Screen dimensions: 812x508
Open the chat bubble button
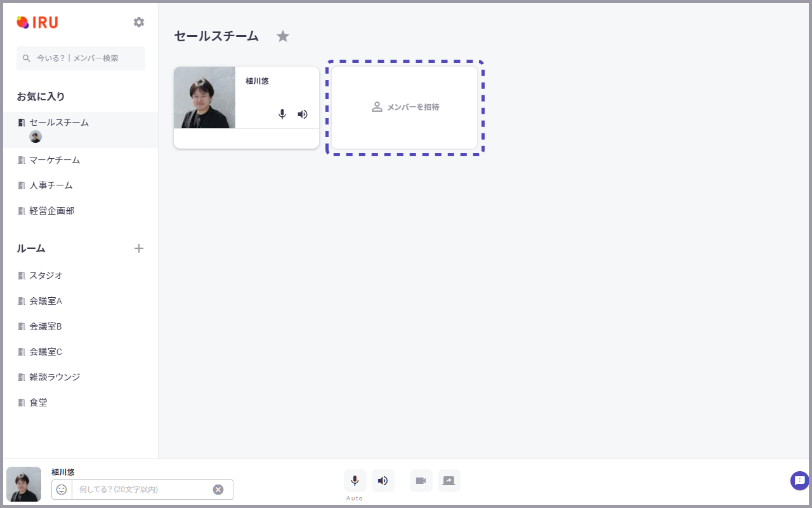tap(800, 481)
